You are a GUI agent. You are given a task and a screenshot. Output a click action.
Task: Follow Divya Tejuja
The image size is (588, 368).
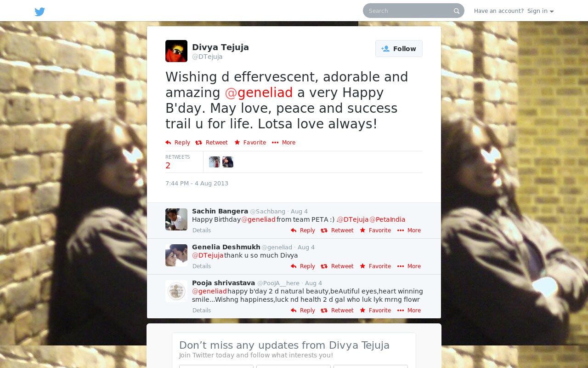[399, 49]
